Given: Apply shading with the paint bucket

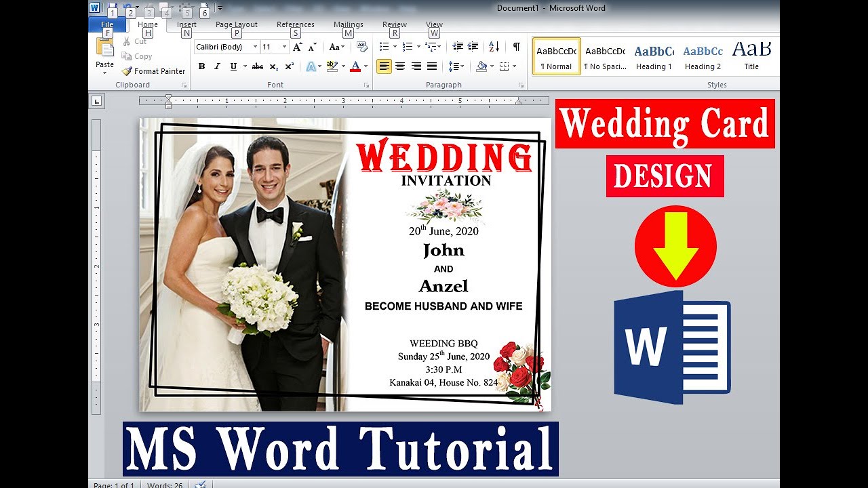Looking at the screenshot, I should [x=481, y=66].
